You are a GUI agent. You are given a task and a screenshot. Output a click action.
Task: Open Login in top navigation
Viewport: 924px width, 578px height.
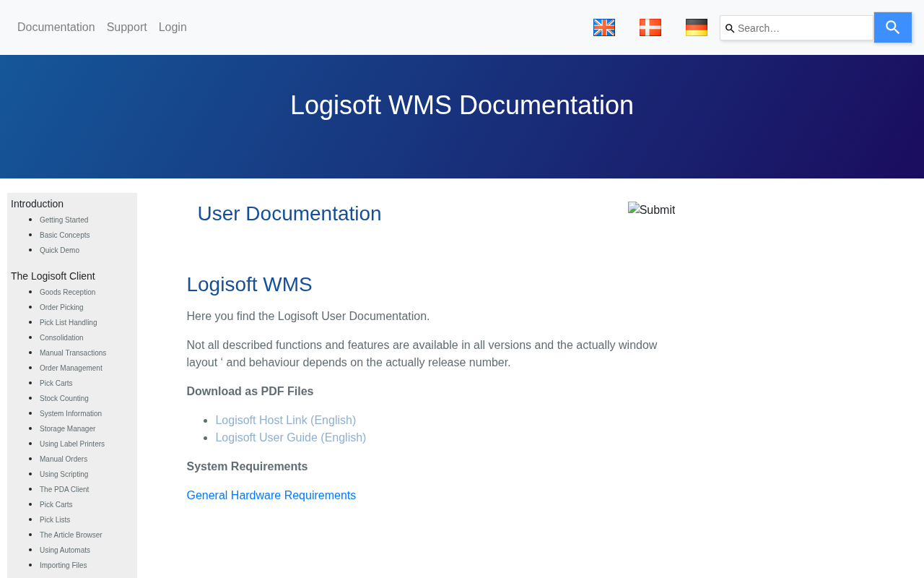pyautogui.click(x=173, y=27)
